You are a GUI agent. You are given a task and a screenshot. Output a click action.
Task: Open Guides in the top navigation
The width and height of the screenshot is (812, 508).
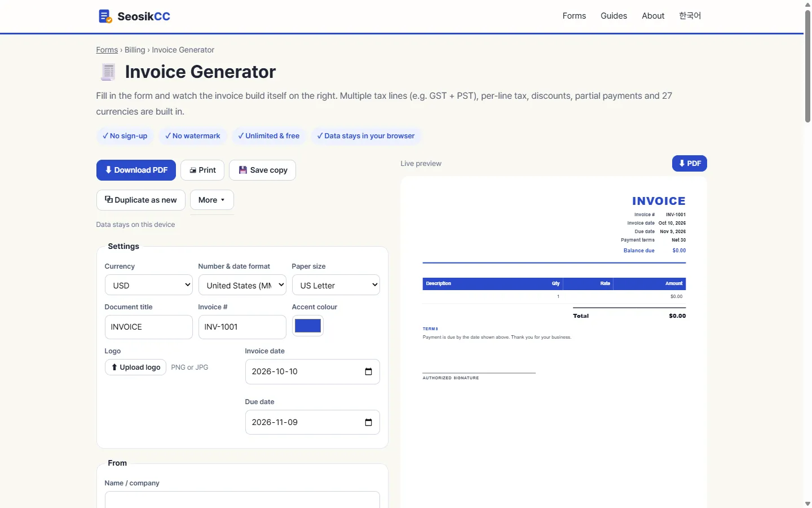614,16
